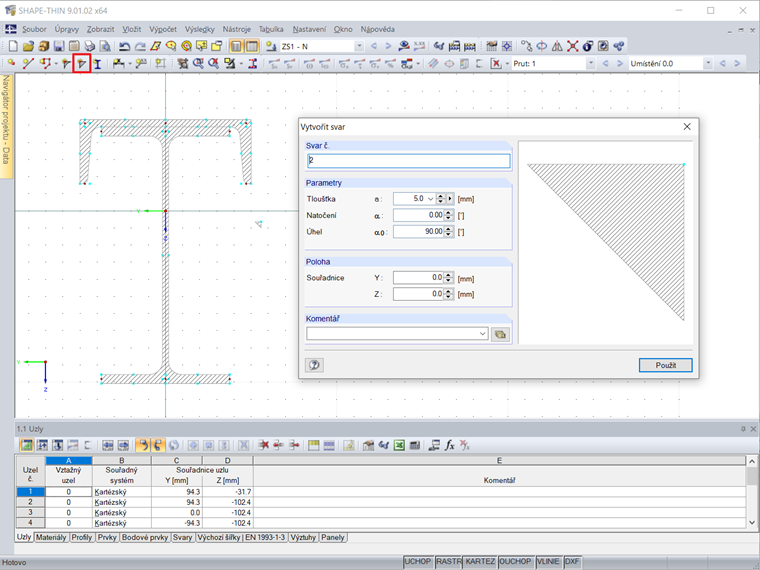760x570 pixels.
Task: Increase Y coordinate with the stepper
Action: (x=448, y=275)
